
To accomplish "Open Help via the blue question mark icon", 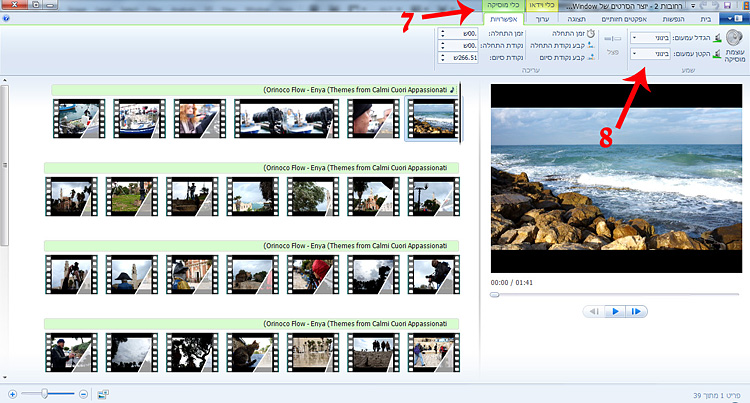I will (x=8, y=19).
